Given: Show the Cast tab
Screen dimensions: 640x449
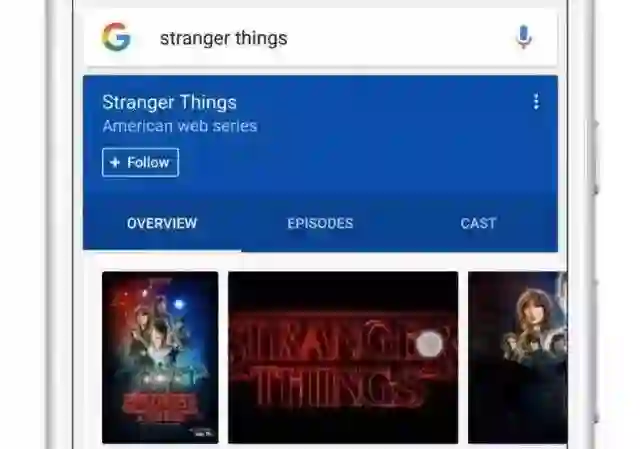Looking at the screenshot, I should (x=478, y=223).
